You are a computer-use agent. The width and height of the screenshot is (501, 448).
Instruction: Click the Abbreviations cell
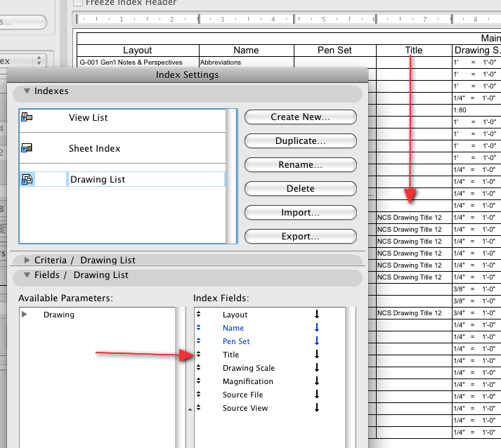tap(246, 62)
